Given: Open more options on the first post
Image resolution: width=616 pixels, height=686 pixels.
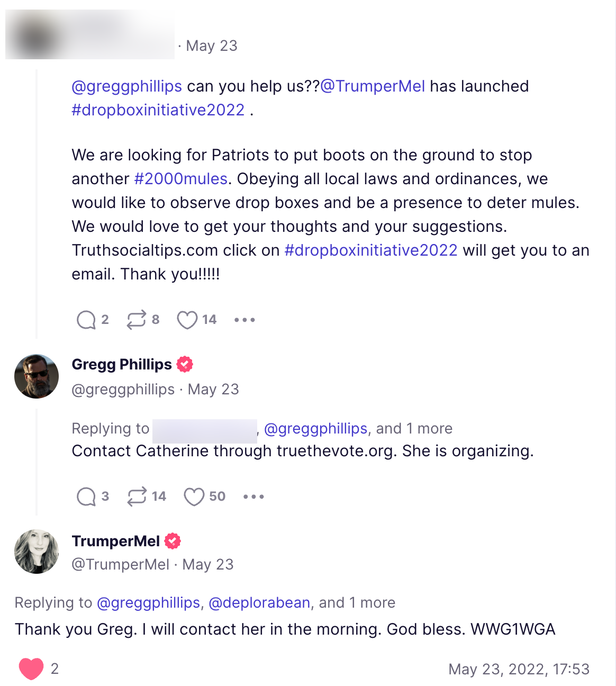Looking at the screenshot, I should pos(244,320).
